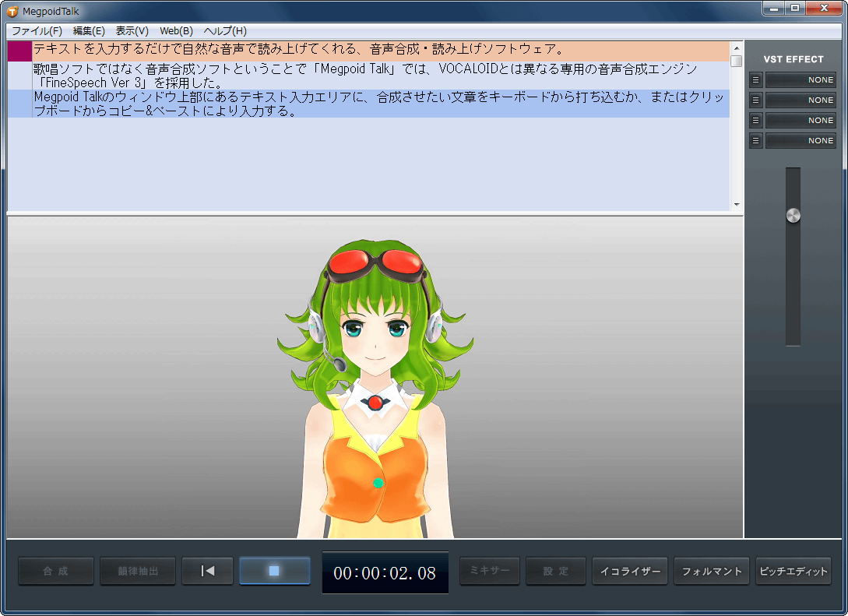Click the text list scrollbar thumb
The width and height of the screenshot is (848, 616).
click(x=737, y=61)
